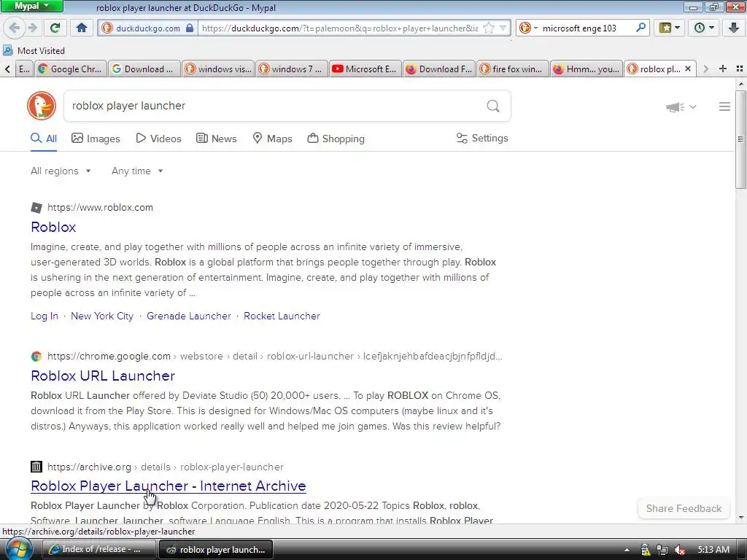Switch to the News search tab
The width and height of the screenshot is (747, 560).
pyautogui.click(x=216, y=139)
